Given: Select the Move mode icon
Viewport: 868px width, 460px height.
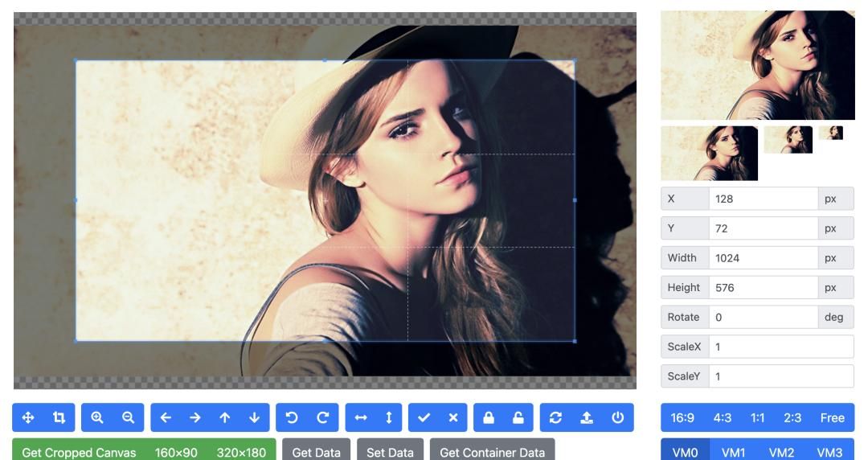Looking at the screenshot, I should [28, 417].
